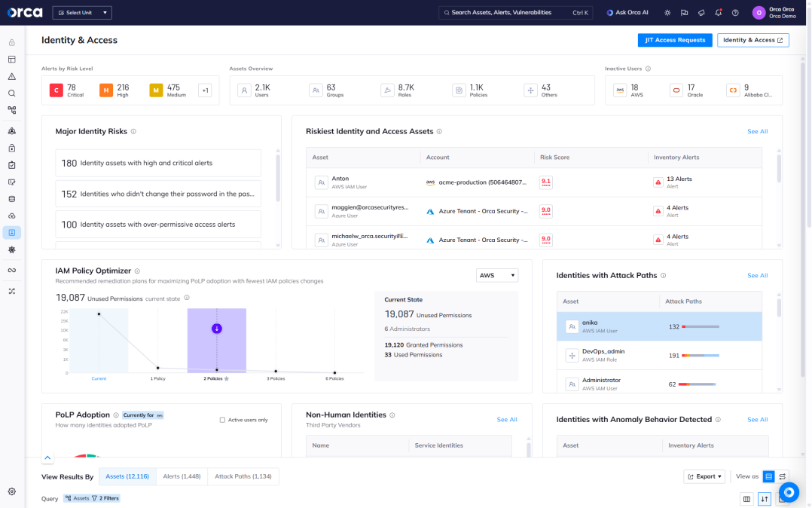The image size is (812, 508).
Task: Open the alerts warning triangle in sidebar
Action: point(12,76)
